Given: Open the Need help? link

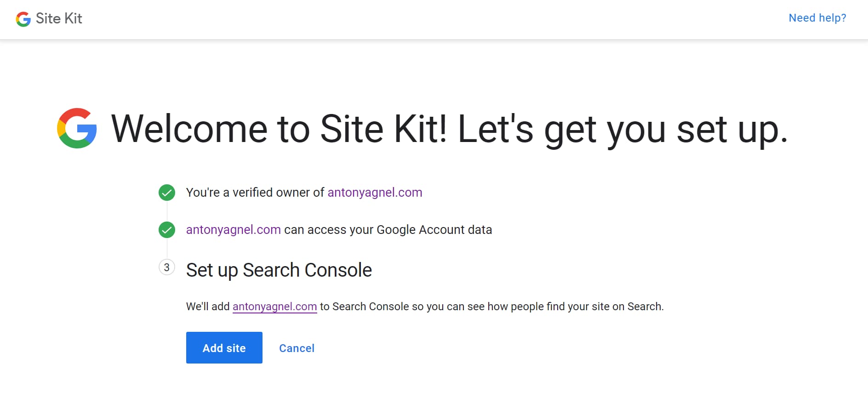Looking at the screenshot, I should pos(817,17).
